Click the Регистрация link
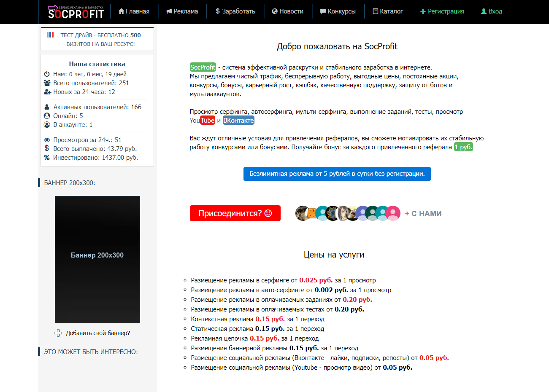Screen dimensions: 549x392 click(442, 11)
